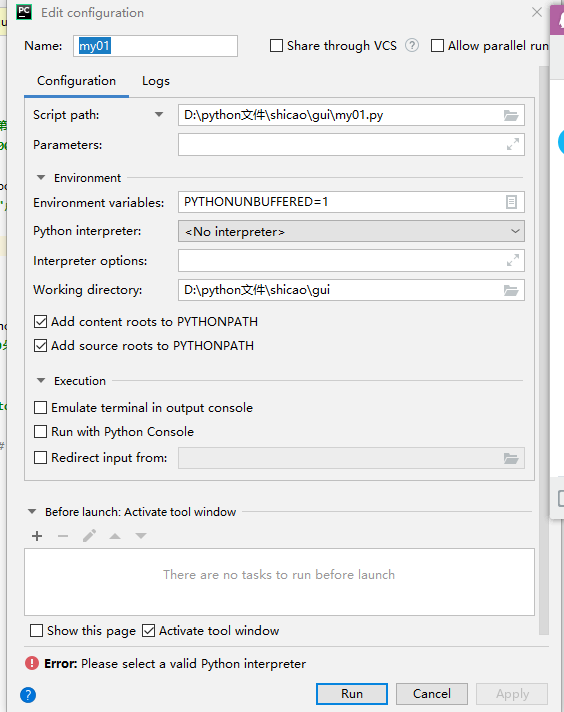Add a before-launch task with plus icon
This screenshot has width=564, height=712.
[37, 536]
